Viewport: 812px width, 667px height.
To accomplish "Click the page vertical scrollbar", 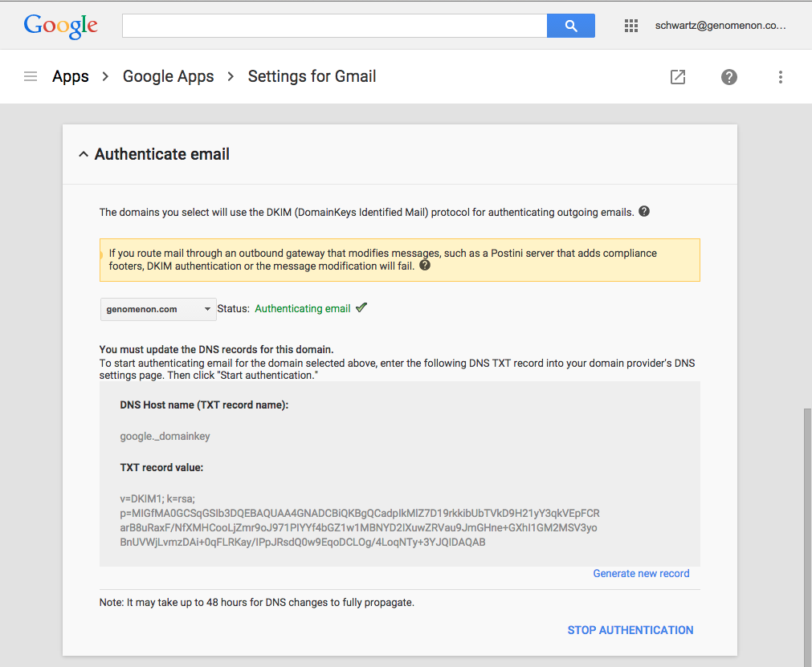I will (x=807, y=537).
